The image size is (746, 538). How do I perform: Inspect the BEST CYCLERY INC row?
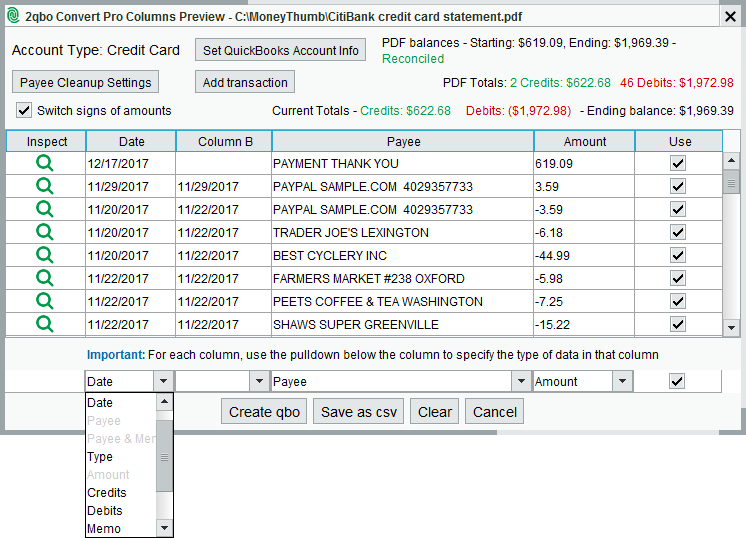point(45,255)
